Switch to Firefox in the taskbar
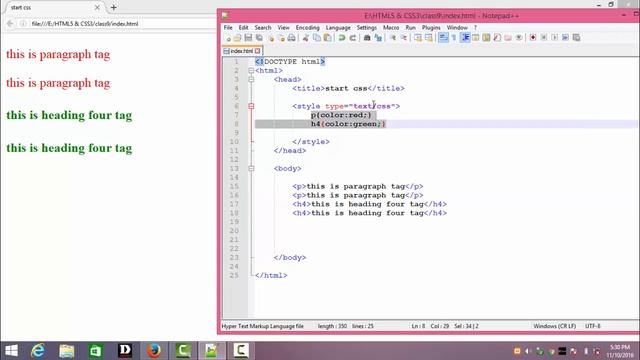Screen dimensions: 640x360 click(x=154, y=351)
